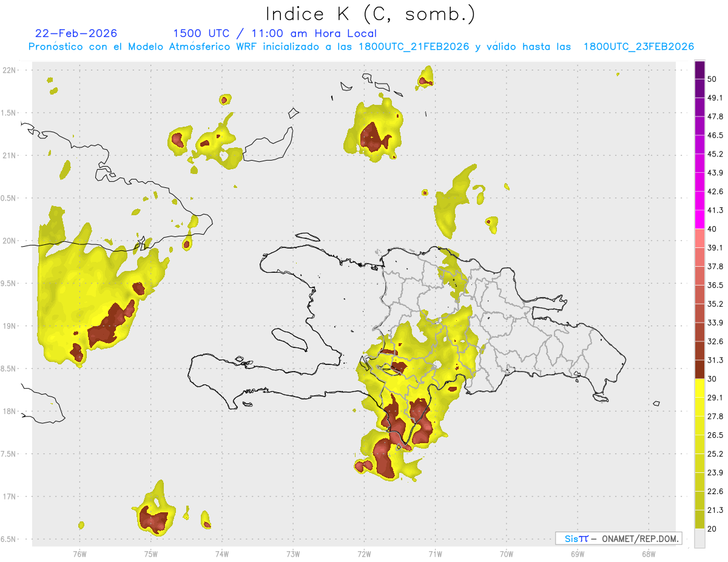Image resolution: width=728 pixels, height=562 pixels.
Task: Click the color scale value 35.2
Action: click(x=715, y=304)
